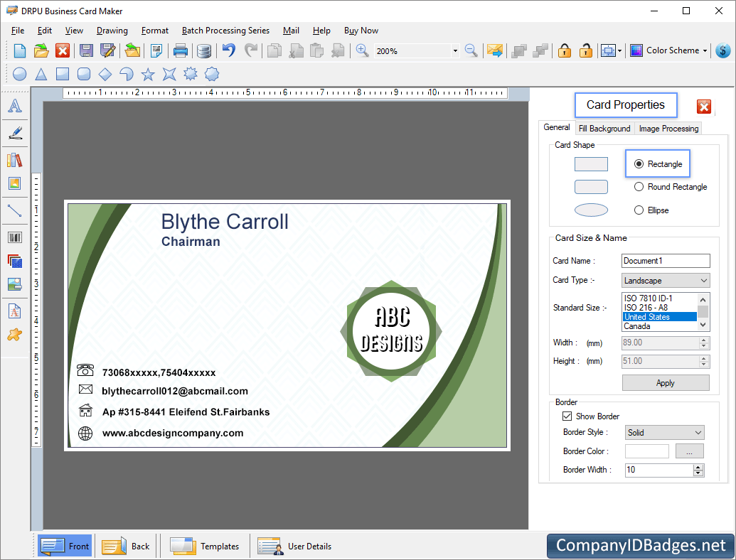Switch to the Fill Background tab
This screenshot has width=736, height=560.
click(604, 129)
